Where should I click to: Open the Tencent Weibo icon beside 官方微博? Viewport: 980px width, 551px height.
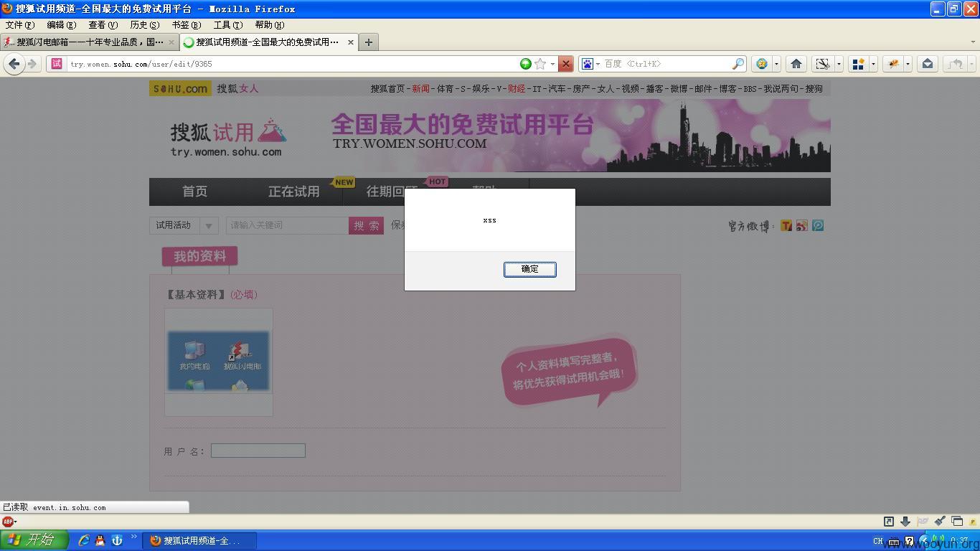786,225
